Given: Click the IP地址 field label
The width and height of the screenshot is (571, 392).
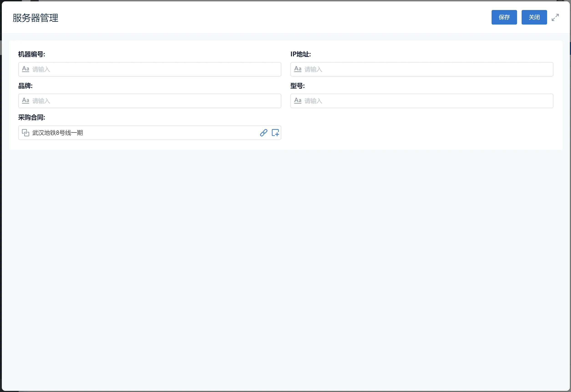Looking at the screenshot, I should click(x=300, y=54).
